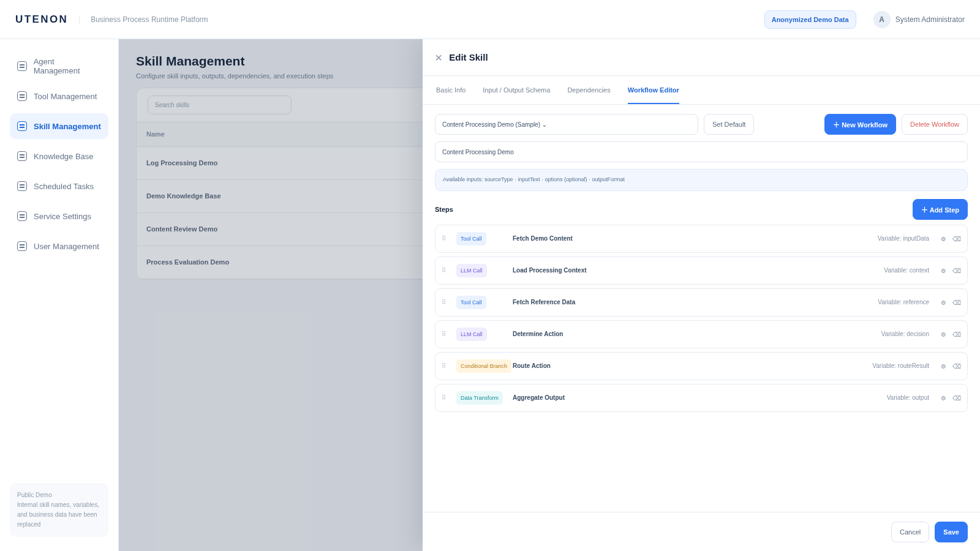Open settings gear for Fetch Demo Content step
This screenshot has width=980, height=551.
943,239
